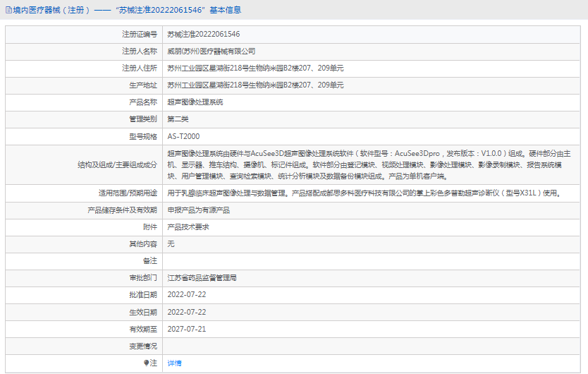This screenshot has height=374, width=588.
Task: Click intended use text mentioning X31L
Action: (x=364, y=193)
